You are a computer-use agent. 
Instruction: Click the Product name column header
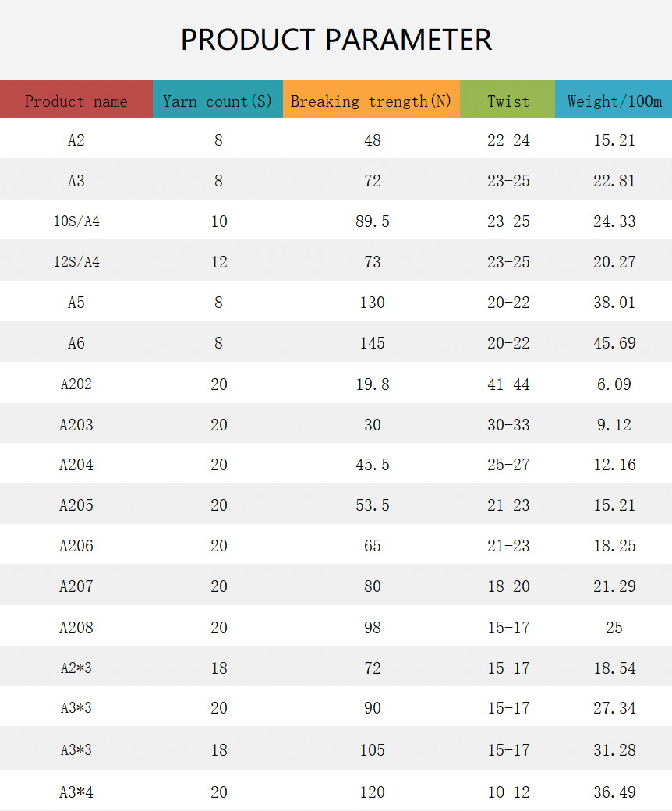[76, 99]
